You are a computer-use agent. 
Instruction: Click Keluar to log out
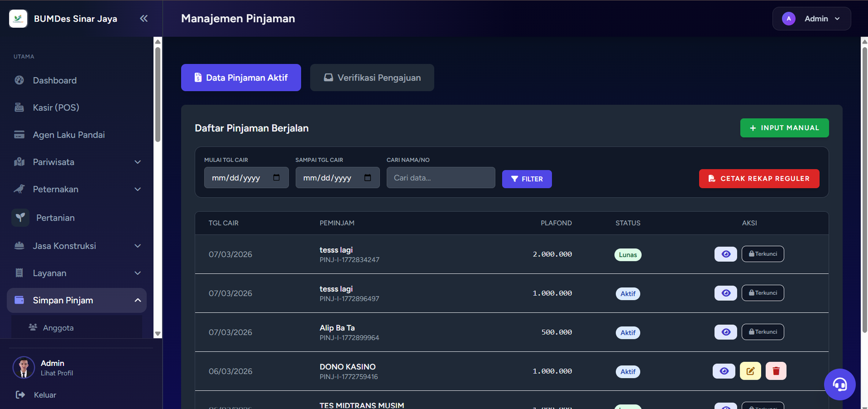point(45,395)
